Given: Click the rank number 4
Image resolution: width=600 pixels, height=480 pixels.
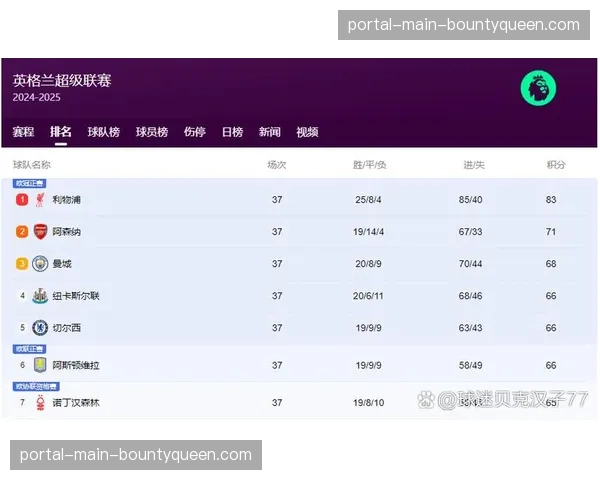Looking at the screenshot, I should (x=22, y=296).
